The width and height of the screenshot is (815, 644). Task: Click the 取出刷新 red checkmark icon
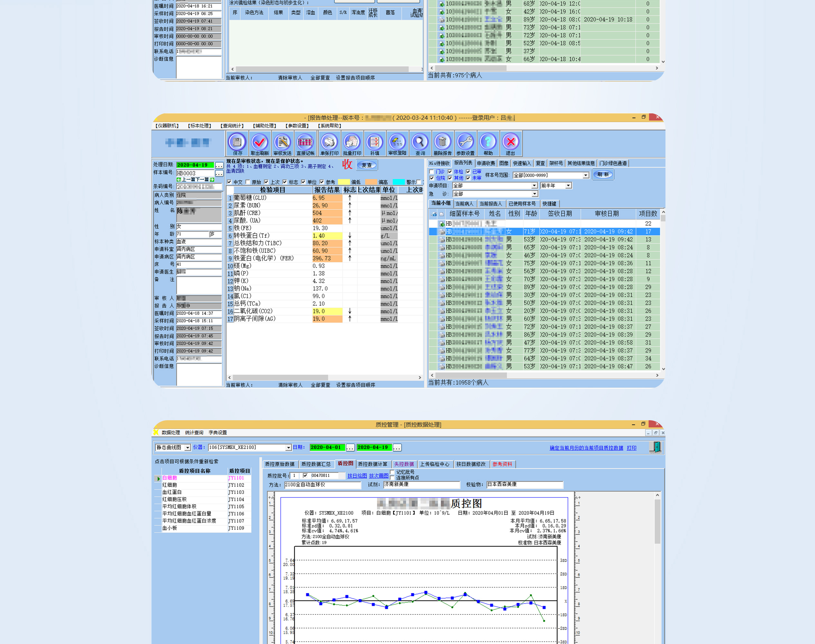(260, 143)
